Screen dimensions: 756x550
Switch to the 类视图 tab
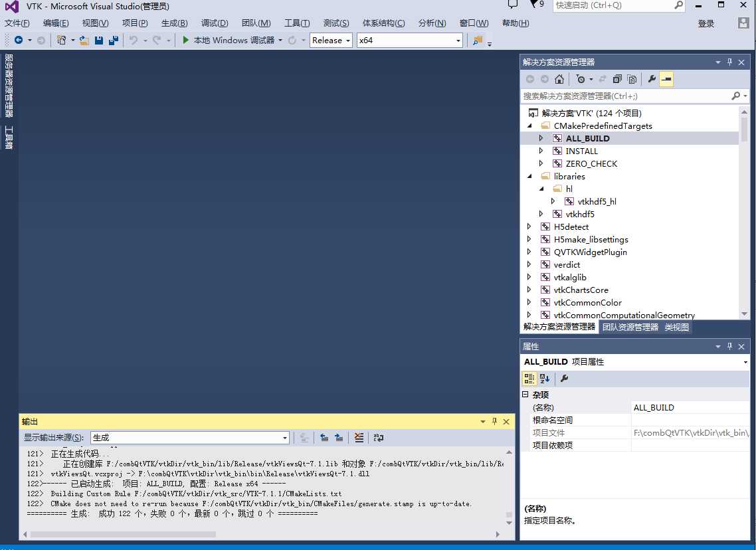[x=677, y=327]
